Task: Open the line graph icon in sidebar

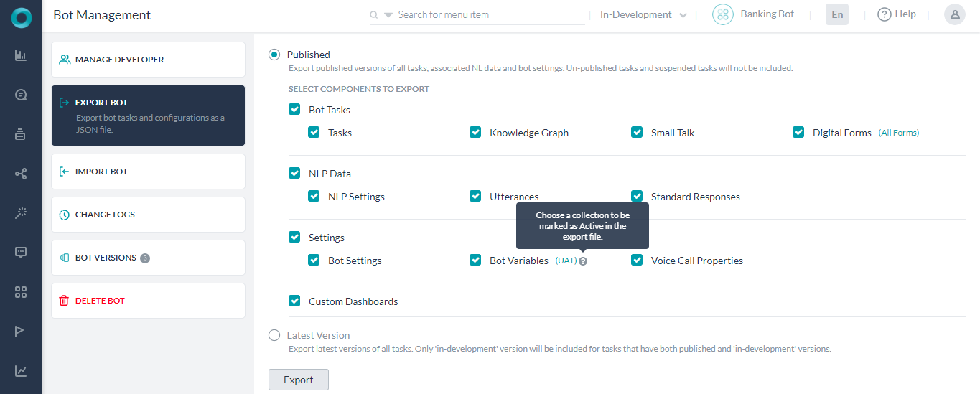Action: tap(21, 371)
